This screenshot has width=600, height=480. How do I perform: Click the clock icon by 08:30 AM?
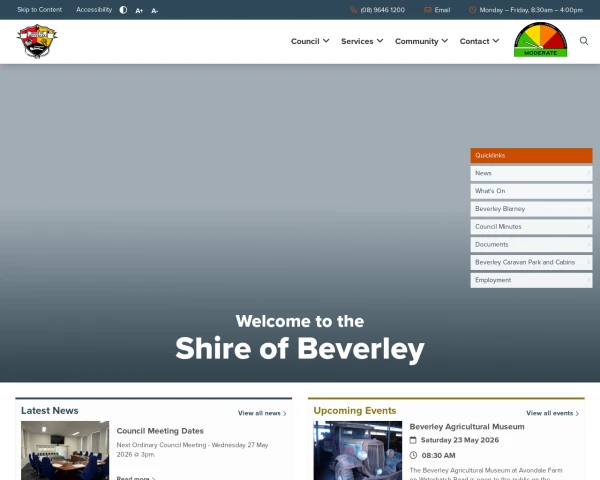tap(413, 455)
